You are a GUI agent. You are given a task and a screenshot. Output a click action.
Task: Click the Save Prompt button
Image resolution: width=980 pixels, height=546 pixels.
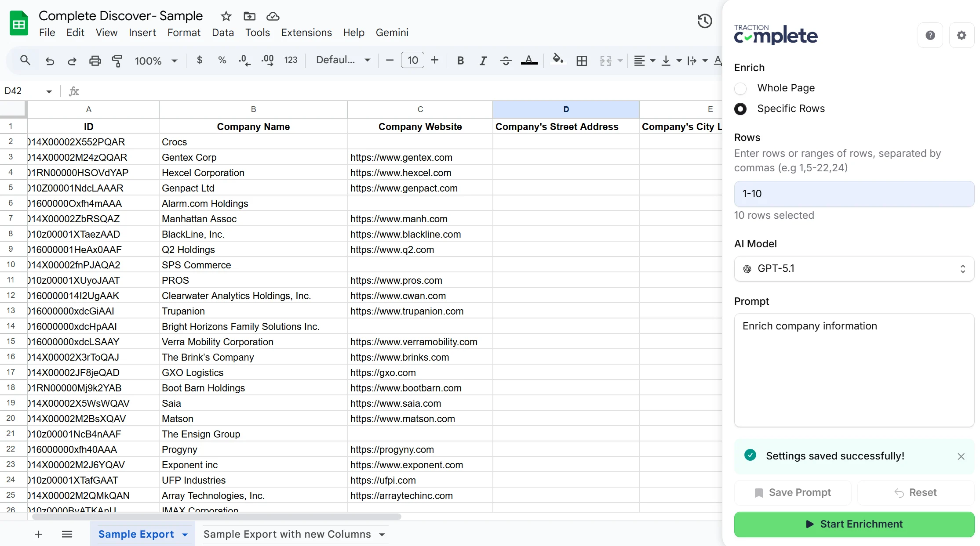(793, 492)
